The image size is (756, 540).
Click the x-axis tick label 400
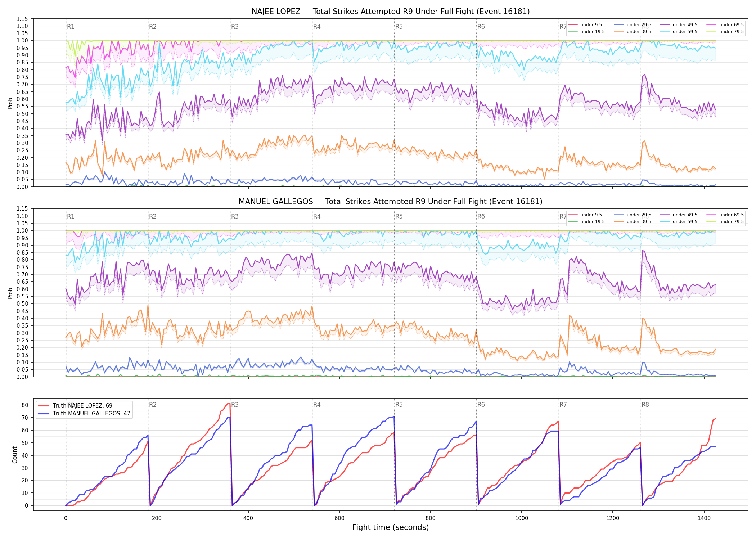(248, 518)
